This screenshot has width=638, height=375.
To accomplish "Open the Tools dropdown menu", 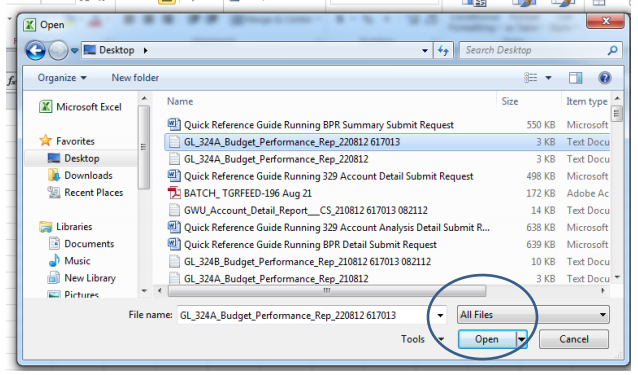I will (x=422, y=339).
